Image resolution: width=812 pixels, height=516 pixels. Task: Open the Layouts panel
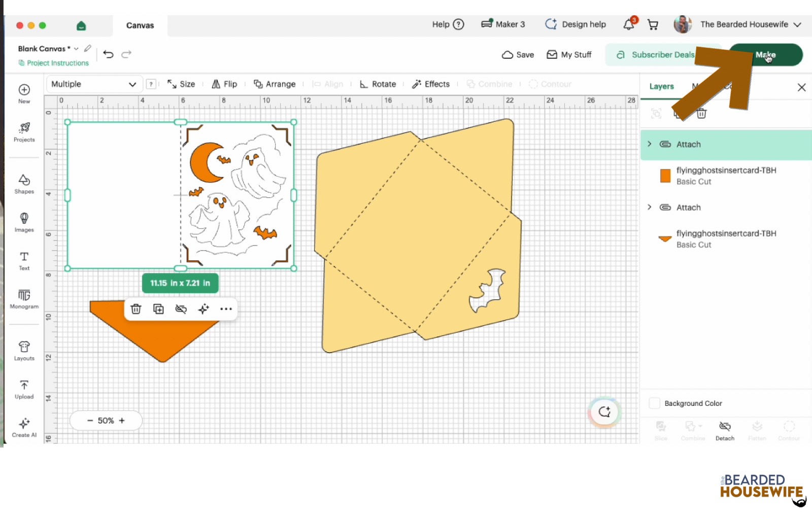(24, 351)
